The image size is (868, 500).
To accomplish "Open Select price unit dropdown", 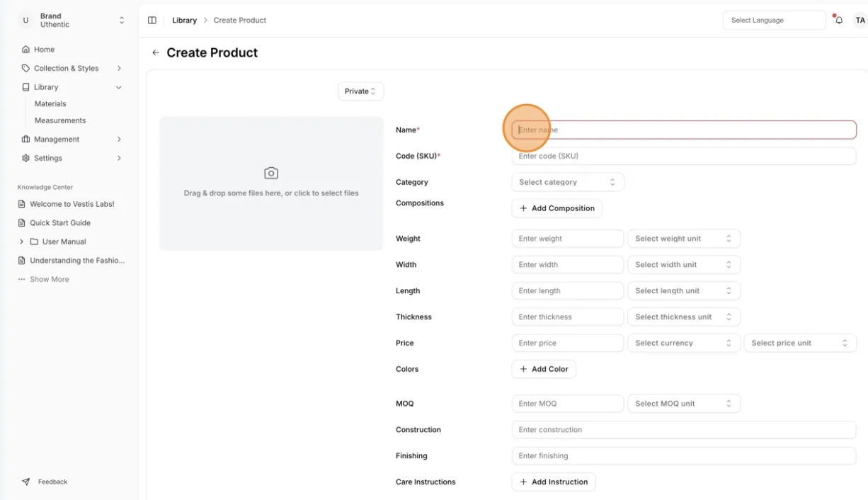I will (800, 343).
